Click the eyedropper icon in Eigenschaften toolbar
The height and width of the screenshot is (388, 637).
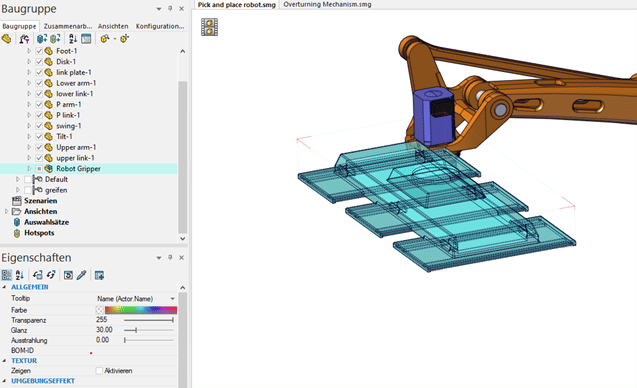[x=81, y=275]
